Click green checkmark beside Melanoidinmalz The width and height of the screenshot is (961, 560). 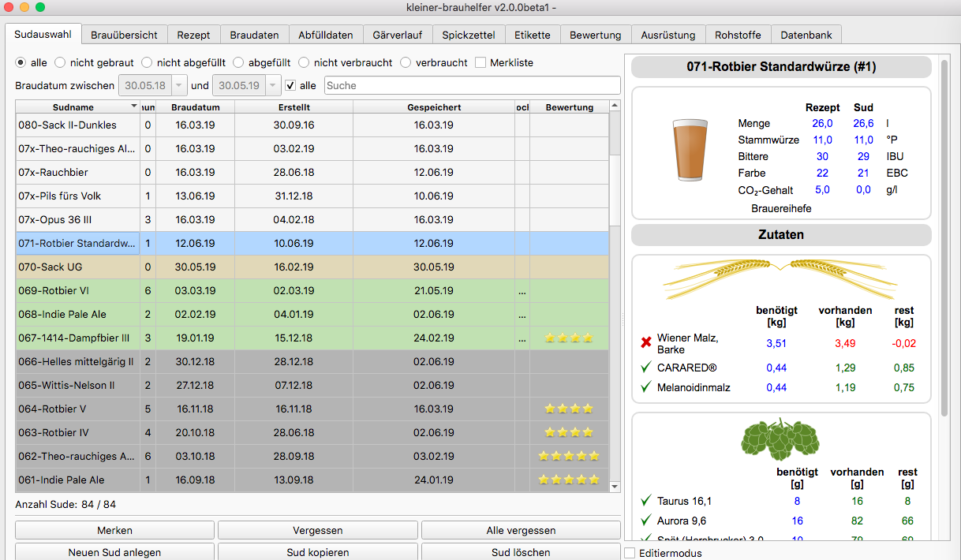[x=646, y=386]
